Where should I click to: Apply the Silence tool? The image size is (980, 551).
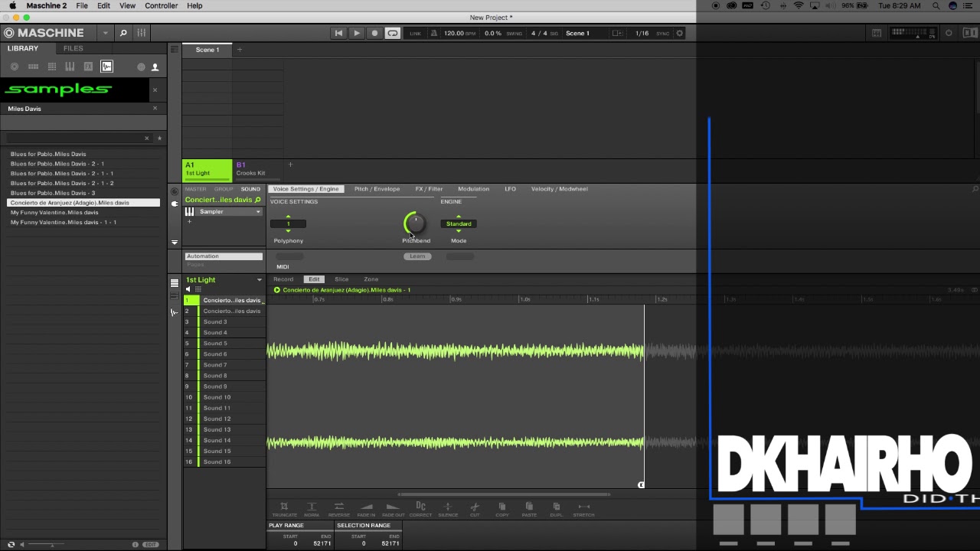[x=448, y=509]
